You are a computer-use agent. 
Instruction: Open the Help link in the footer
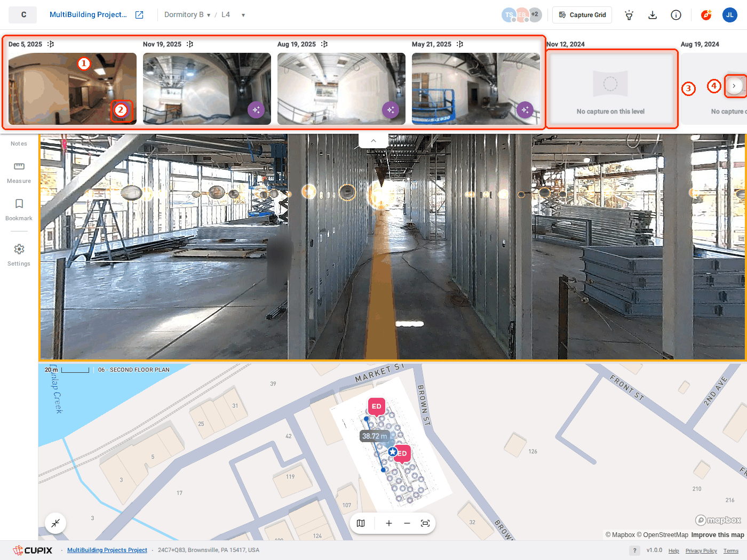tap(674, 551)
